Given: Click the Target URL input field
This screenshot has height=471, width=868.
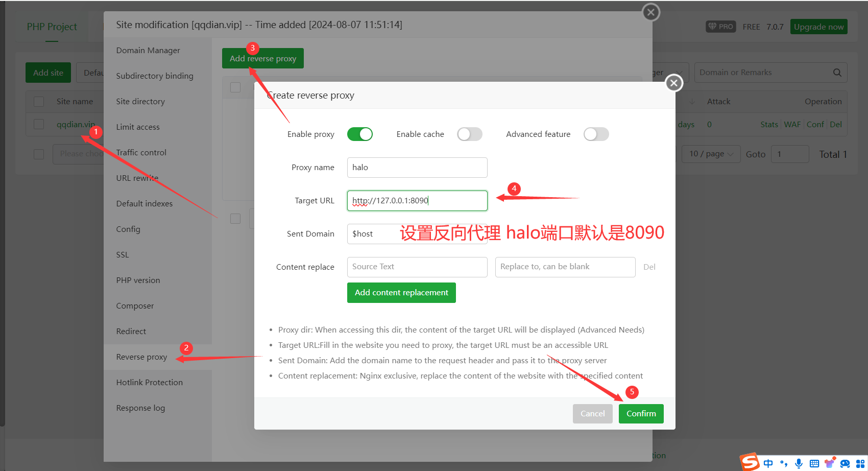Looking at the screenshot, I should [417, 201].
